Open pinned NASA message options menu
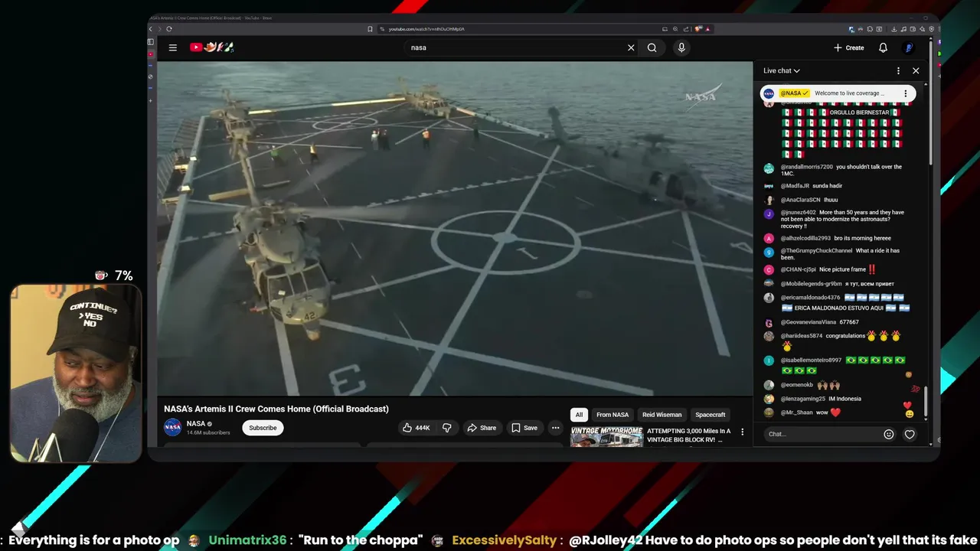This screenshot has width=980, height=551. point(905,93)
